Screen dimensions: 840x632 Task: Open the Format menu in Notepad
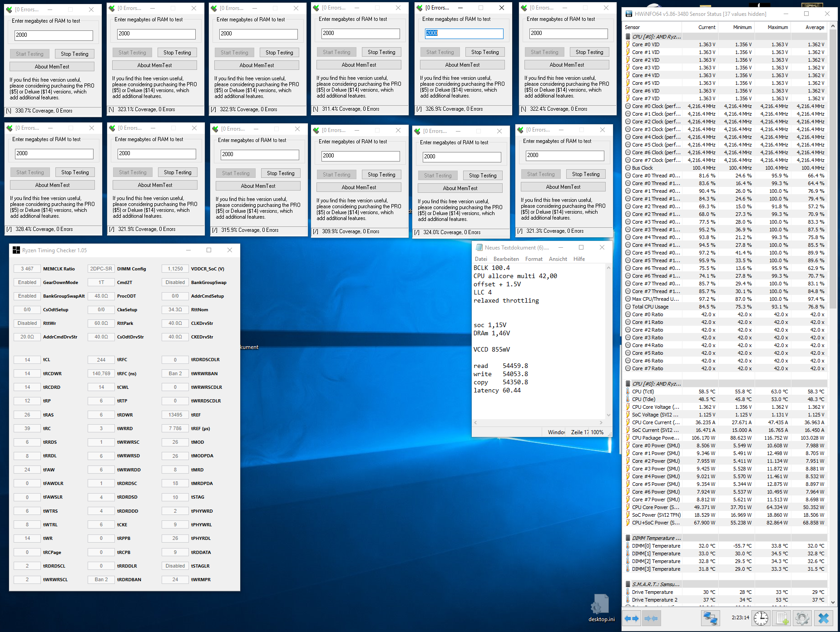(534, 259)
